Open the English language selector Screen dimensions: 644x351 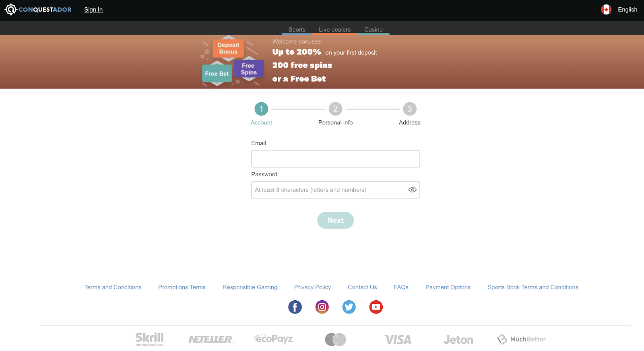point(627,10)
